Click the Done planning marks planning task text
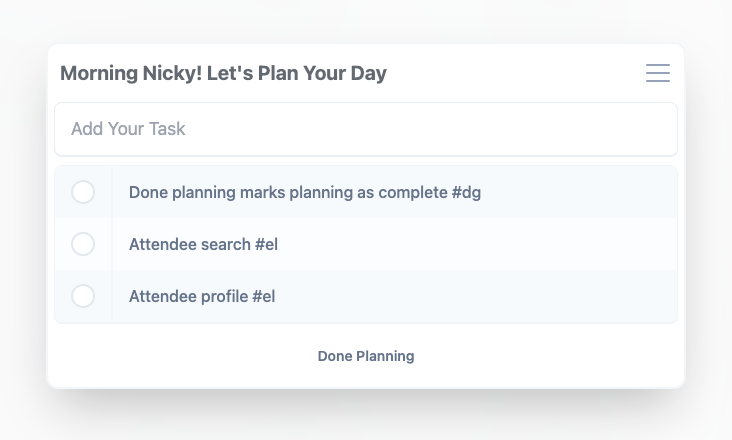 point(305,192)
